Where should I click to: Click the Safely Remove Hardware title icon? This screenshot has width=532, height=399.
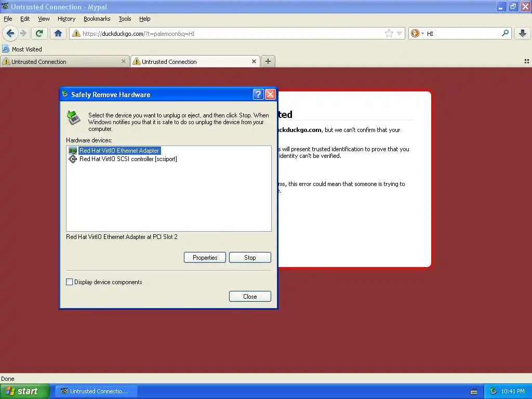(x=65, y=94)
